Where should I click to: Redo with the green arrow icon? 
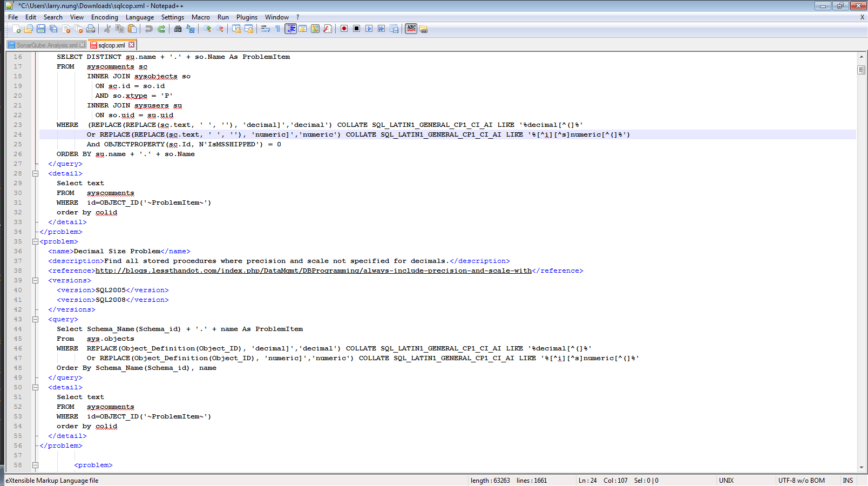tap(161, 29)
